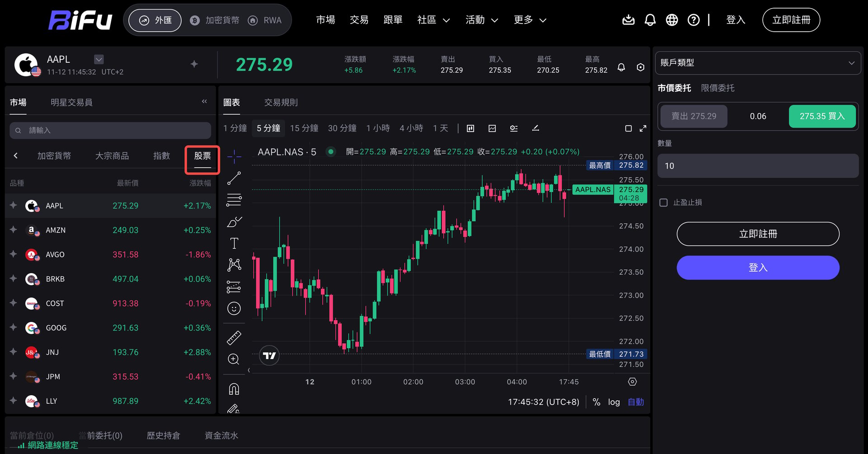Toggle favorite star for AMZN row
The image size is (868, 454).
click(14, 230)
